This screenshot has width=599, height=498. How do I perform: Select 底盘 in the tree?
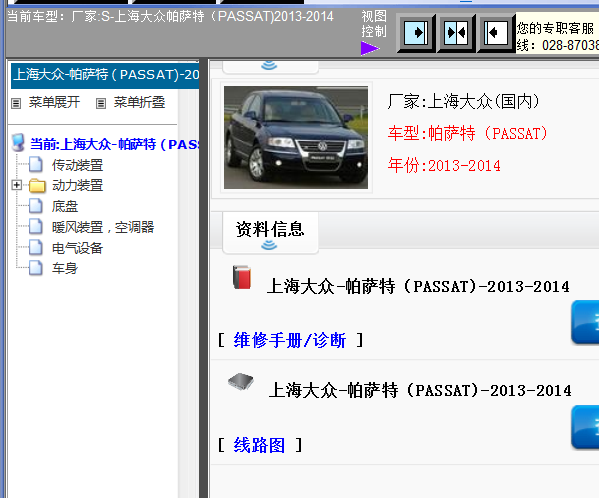pyautogui.click(x=65, y=207)
